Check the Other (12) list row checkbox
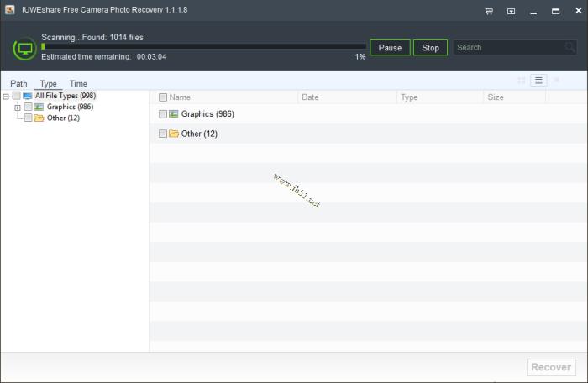This screenshot has width=588, height=383. (x=163, y=134)
